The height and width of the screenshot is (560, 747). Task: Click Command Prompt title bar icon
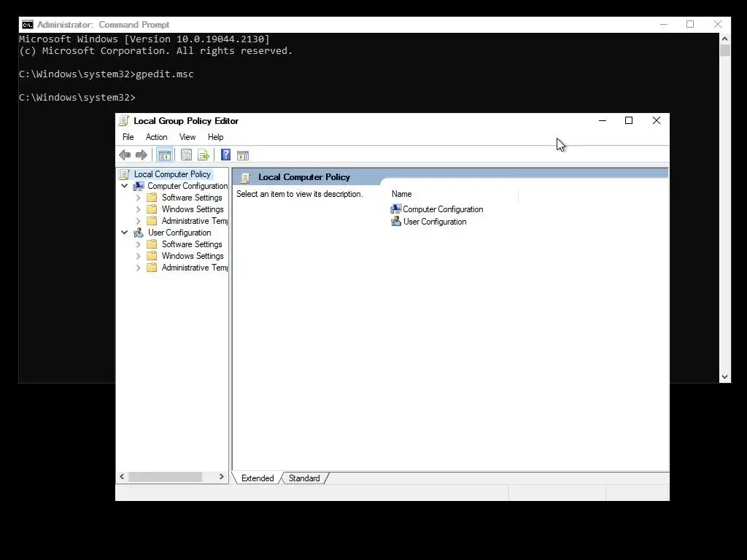pos(28,25)
